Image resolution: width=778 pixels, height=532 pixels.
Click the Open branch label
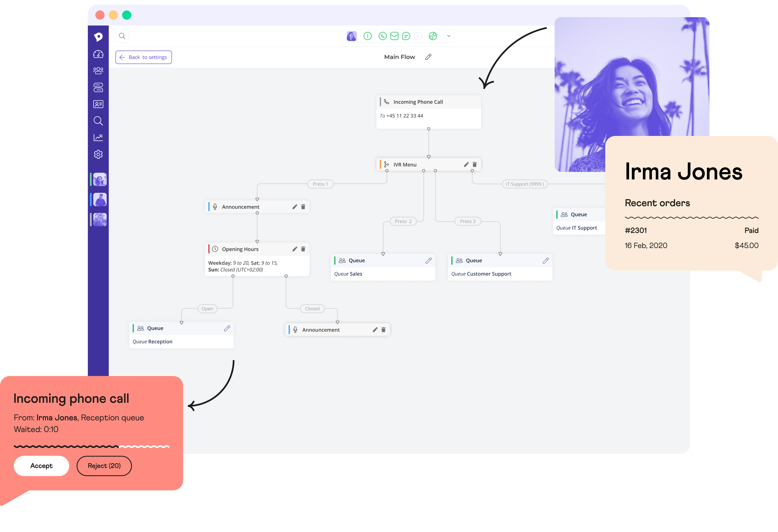click(207, 308)
